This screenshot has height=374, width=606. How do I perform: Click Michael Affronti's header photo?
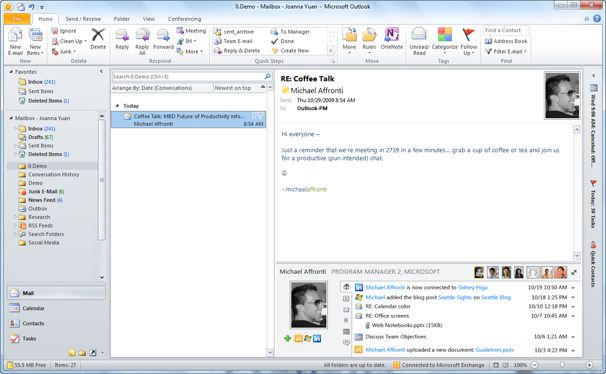[562, 95]
